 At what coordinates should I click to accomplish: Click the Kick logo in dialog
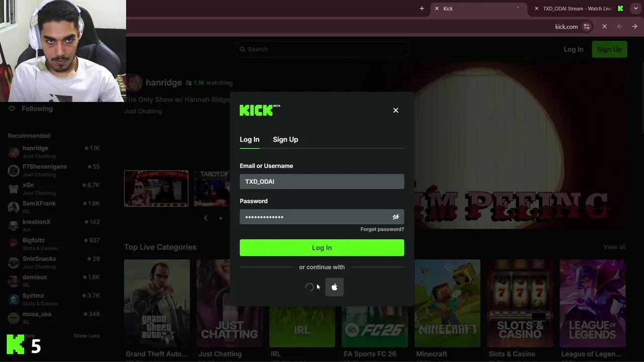tap(260, 110)
